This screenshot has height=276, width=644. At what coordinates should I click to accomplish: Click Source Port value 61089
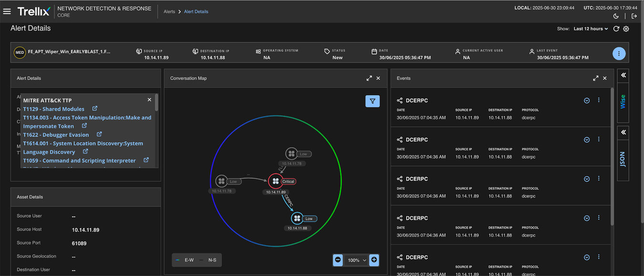click(x=79, y=243)
